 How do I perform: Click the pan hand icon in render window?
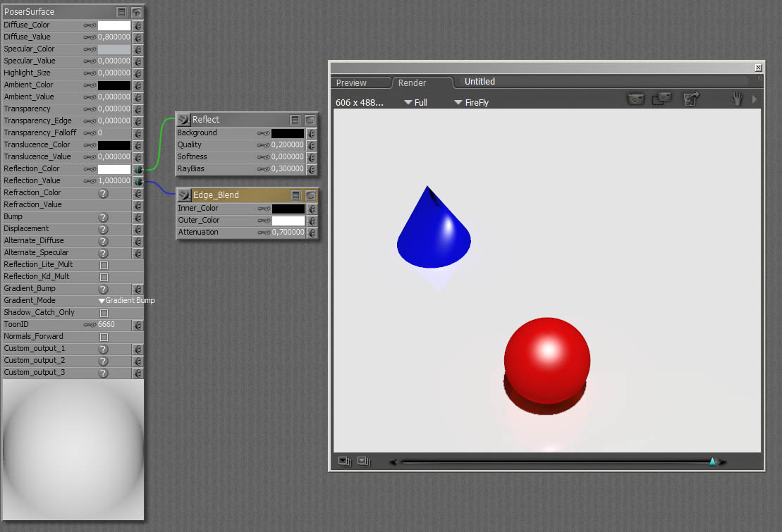(737, 99)
